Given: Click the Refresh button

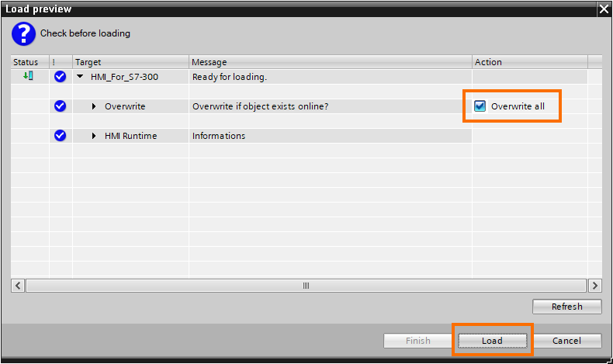Looking at the screenshot, I should pos(566,307).
